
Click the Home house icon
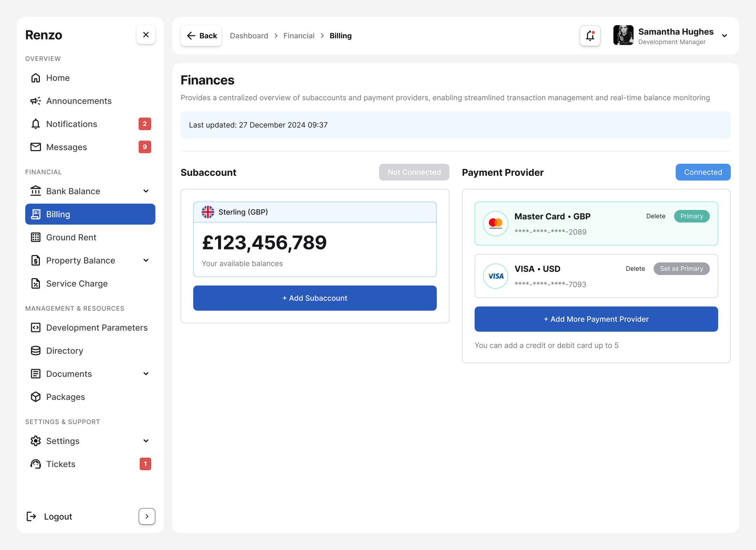point(36,78)
